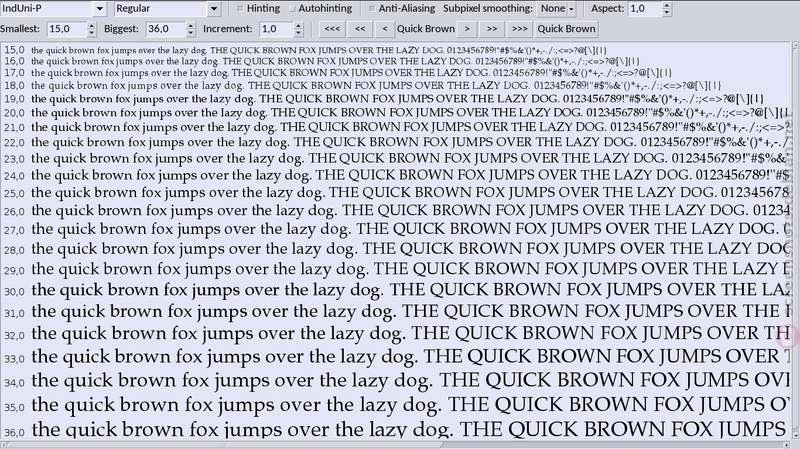
Task: Click the Aspect value field
Action: [x=644, y=9]
